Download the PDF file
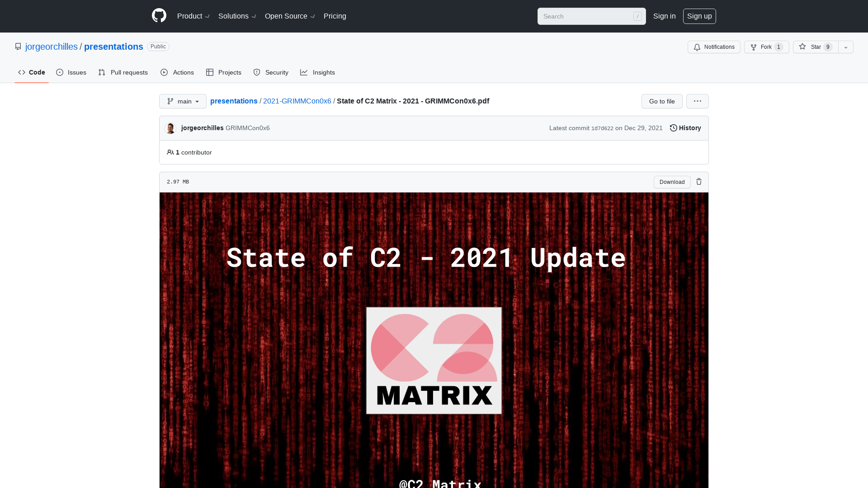This screenshot has height=488, width=868. pos(672,182)
